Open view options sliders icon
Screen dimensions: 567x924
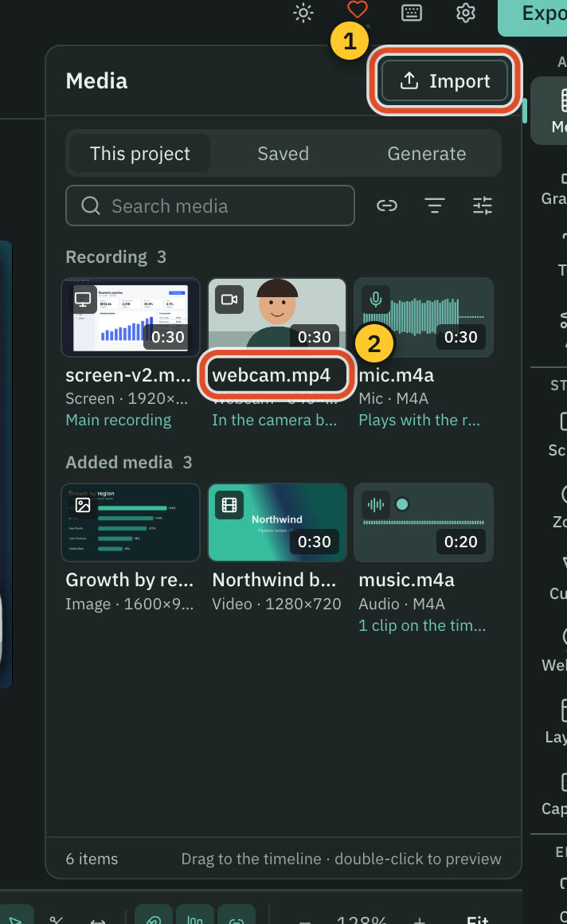tap(482, 206)
